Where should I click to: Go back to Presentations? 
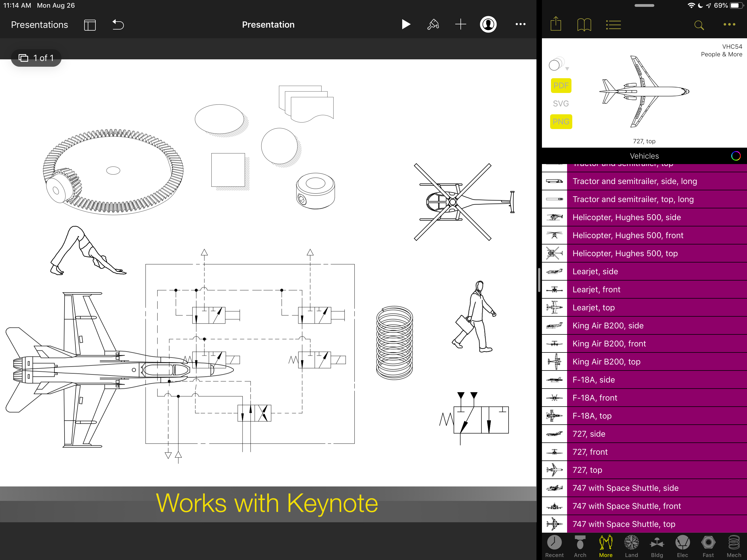click(40, 25)
